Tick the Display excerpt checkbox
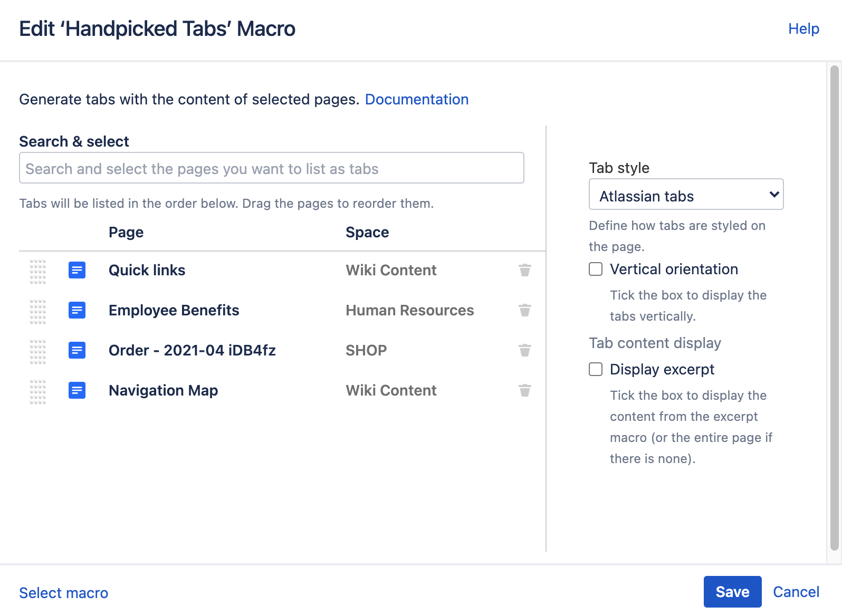Image resolution: width=842 pixels, height=616 pixels. tap(596, 369)
